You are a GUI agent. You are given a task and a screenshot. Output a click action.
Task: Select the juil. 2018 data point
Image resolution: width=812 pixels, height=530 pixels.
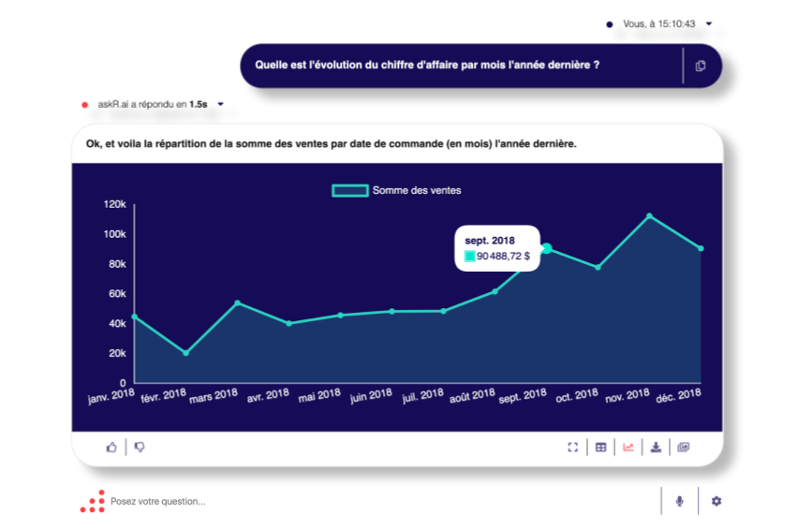(443, 311)
